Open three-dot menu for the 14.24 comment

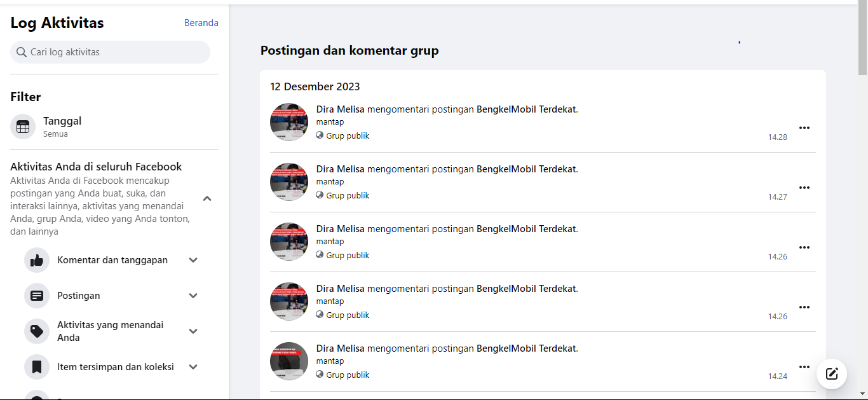pos(804,367)
